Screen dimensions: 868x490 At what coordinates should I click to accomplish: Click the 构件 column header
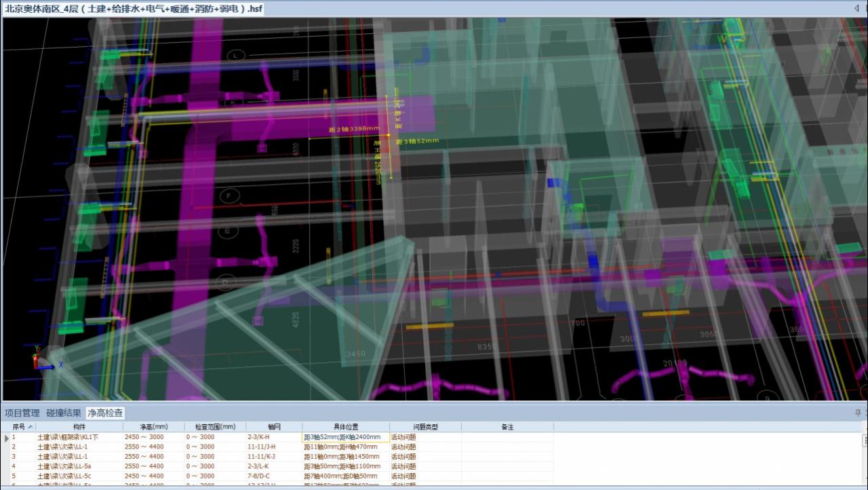[79, 427]
